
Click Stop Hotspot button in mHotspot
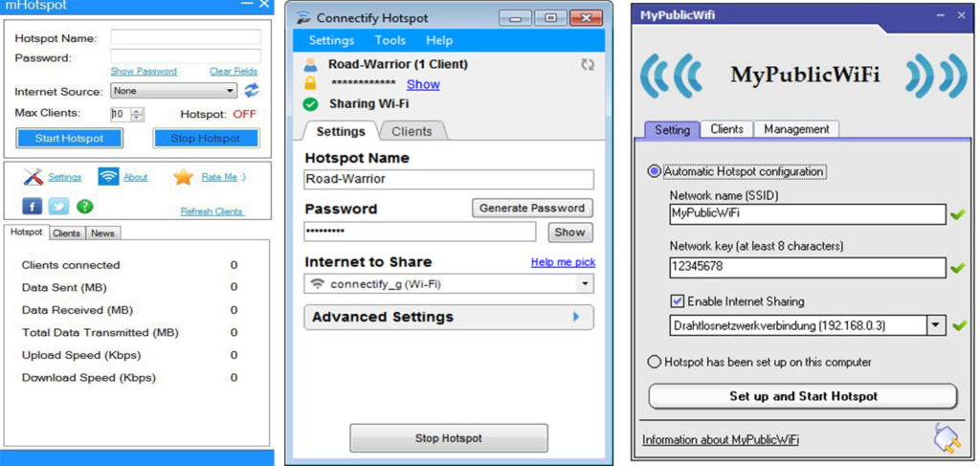tap(206, 138)
